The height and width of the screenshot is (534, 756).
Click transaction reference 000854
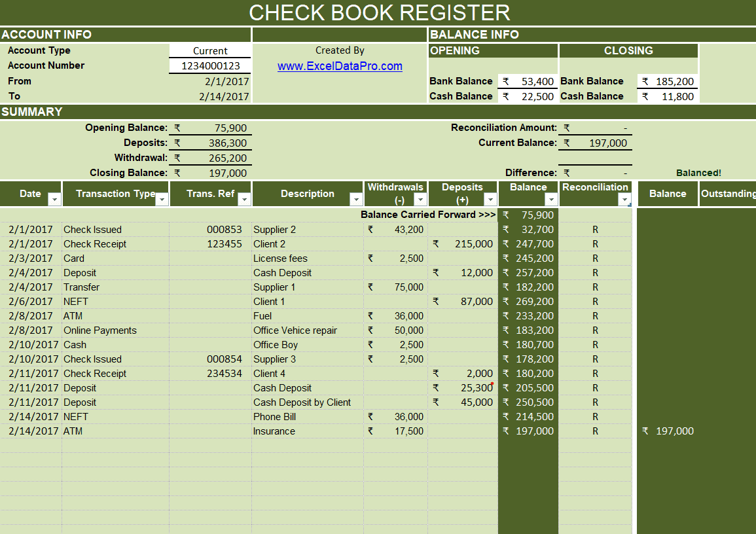(x=225, y=359)
